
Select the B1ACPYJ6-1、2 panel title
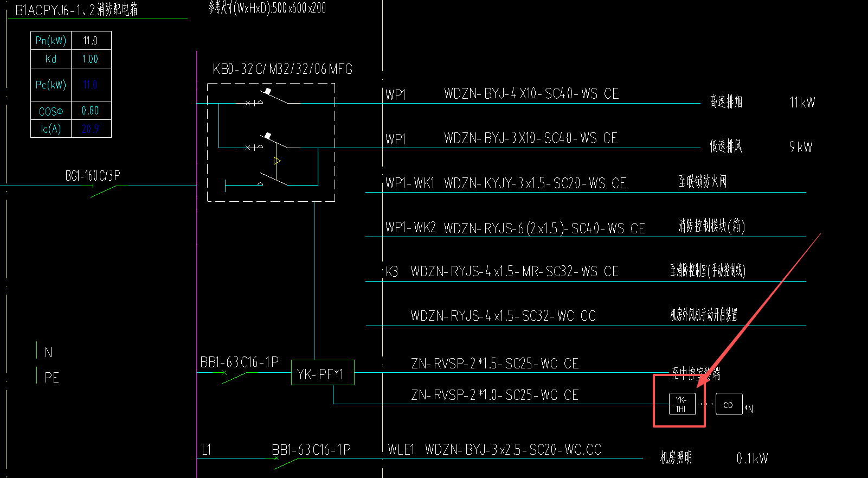(x=76, y=10)
